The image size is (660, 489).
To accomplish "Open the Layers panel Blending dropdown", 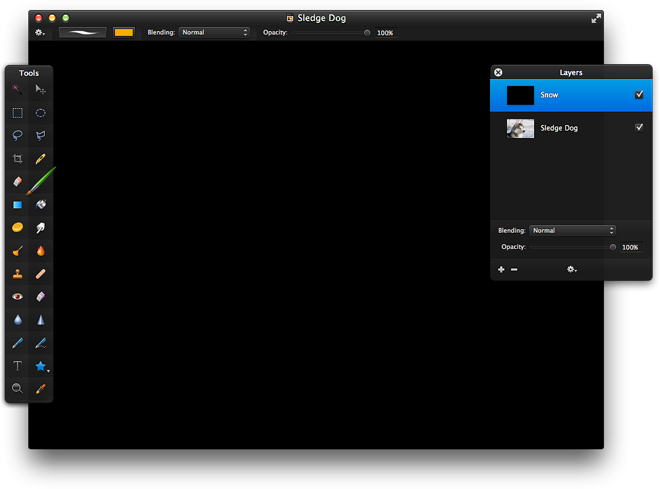I will click(572, 231).
